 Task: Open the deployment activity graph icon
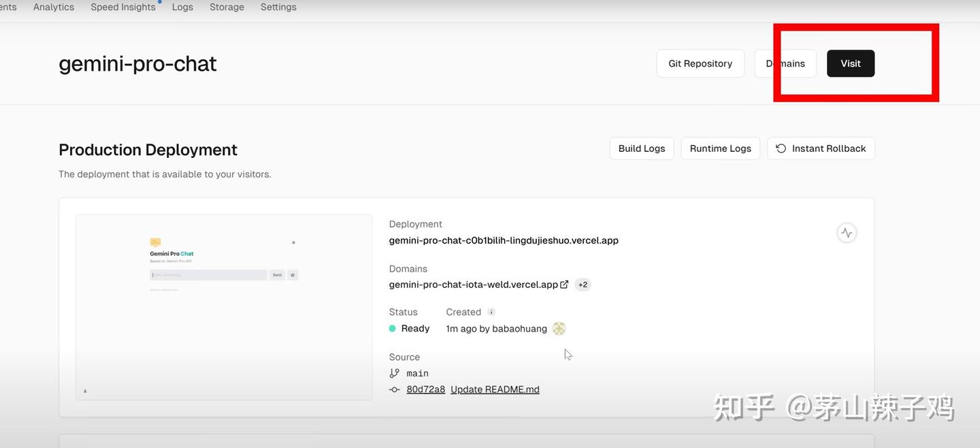[x=846, y=232]
